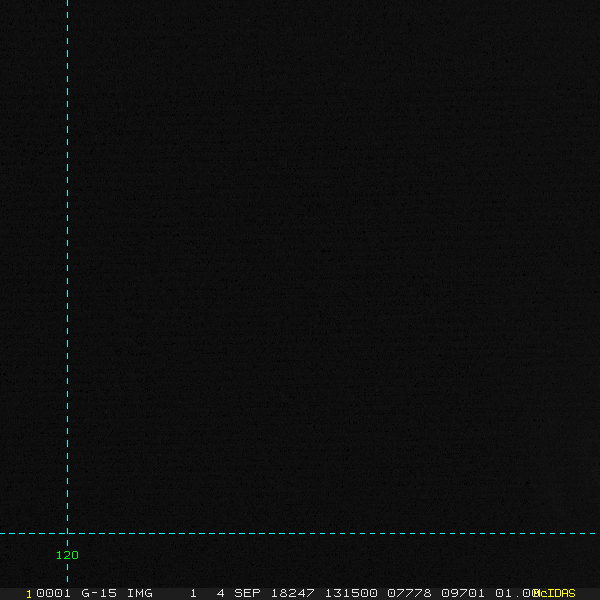Click the 09701 element coordinate value

click(463, 593)
